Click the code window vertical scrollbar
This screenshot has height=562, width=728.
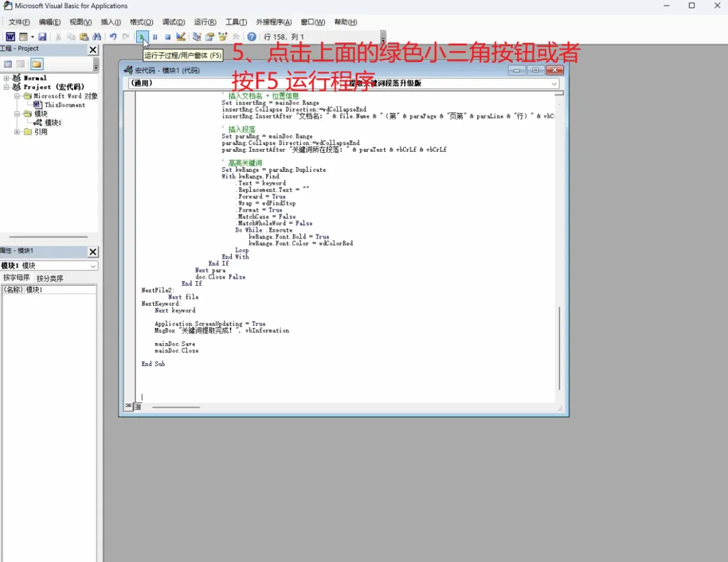[559, 348]
